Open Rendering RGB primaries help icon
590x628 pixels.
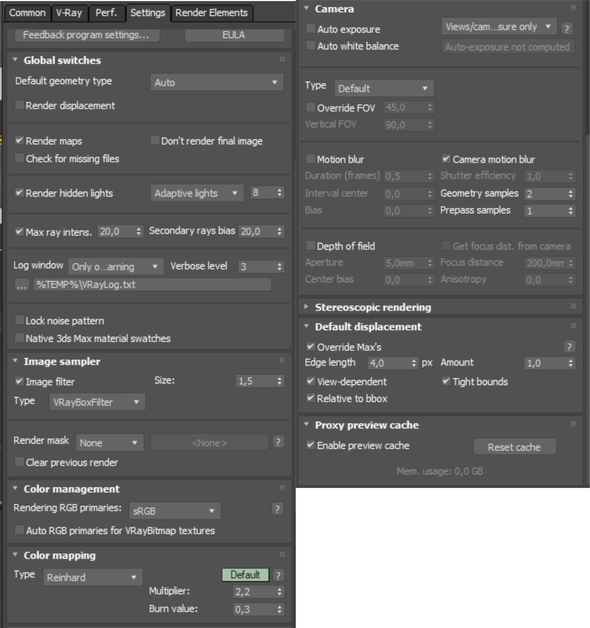(x=277, y=509)
